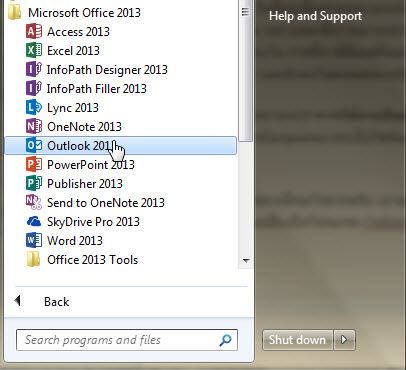Click the SkyDrive Pro 2013 cloud icon
406x370 pixels.
click(34, 222)
